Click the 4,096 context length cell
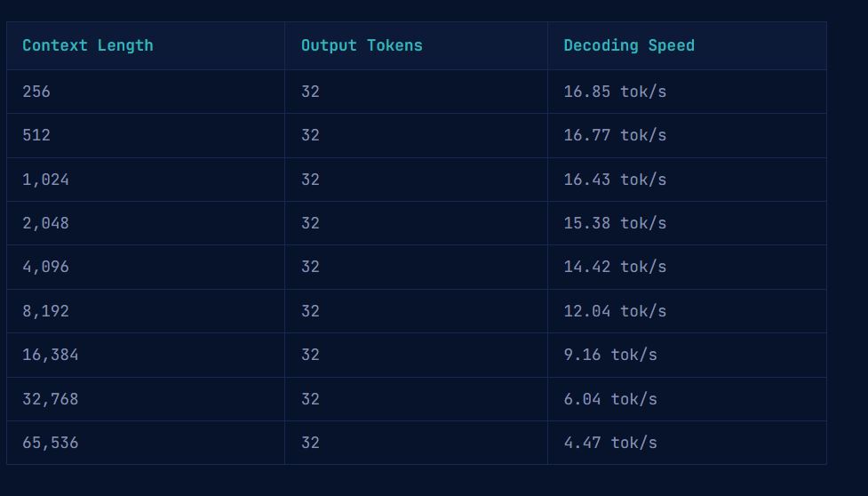This screenshot has height=496, width=868. pos(45,267)
